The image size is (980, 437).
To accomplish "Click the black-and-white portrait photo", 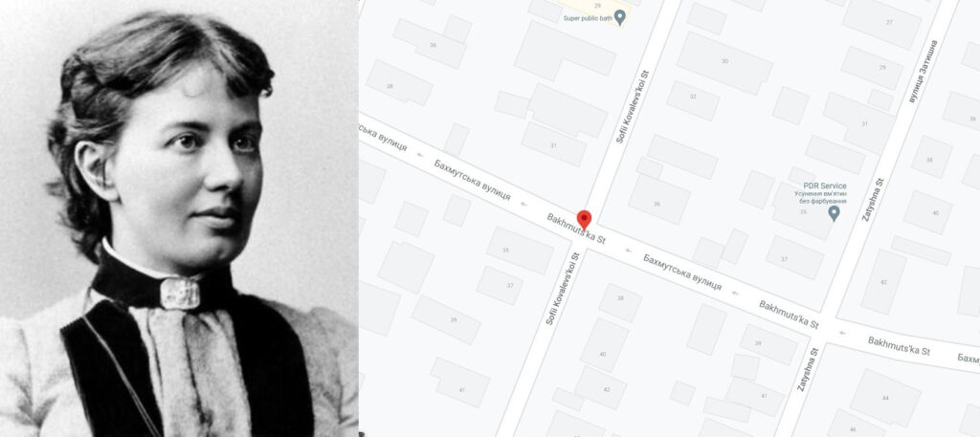I will click(179, 218).
